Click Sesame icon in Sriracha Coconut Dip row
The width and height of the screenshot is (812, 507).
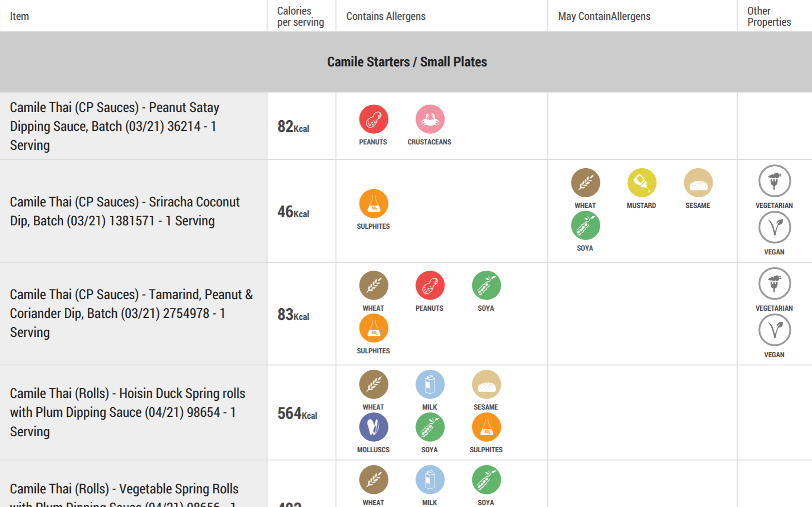point(698,183)
